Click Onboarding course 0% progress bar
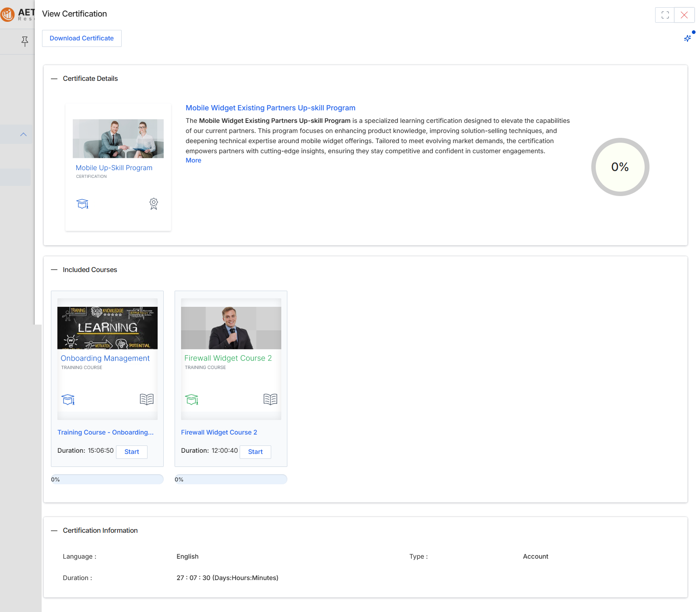Viewport: 700px width, 612px height. (x=107, y=479)
